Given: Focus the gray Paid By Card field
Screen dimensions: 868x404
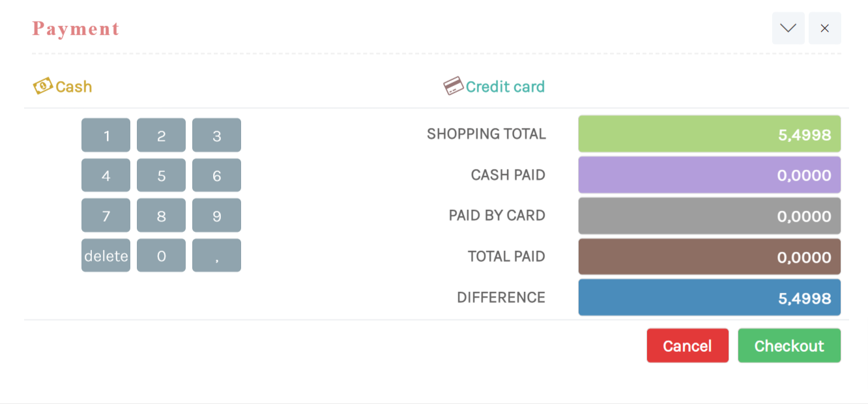Looking at the screenshot, I should [x=709, y=216].
